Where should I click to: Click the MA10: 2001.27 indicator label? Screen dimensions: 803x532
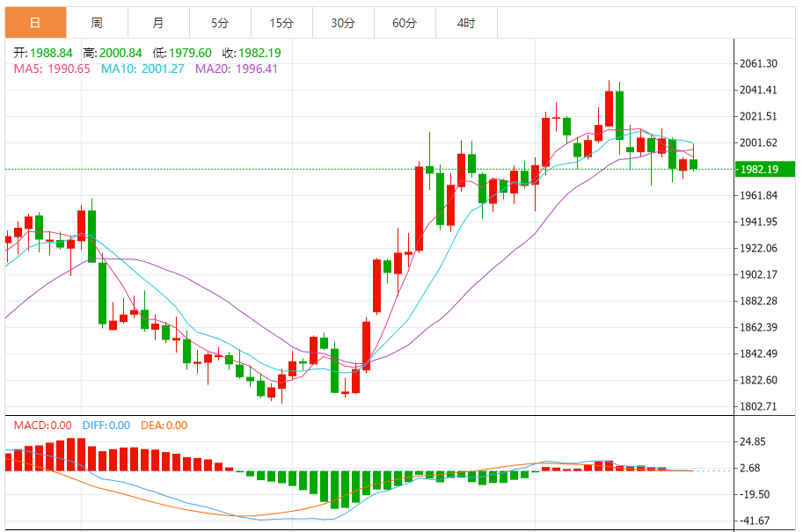(142, 69)
